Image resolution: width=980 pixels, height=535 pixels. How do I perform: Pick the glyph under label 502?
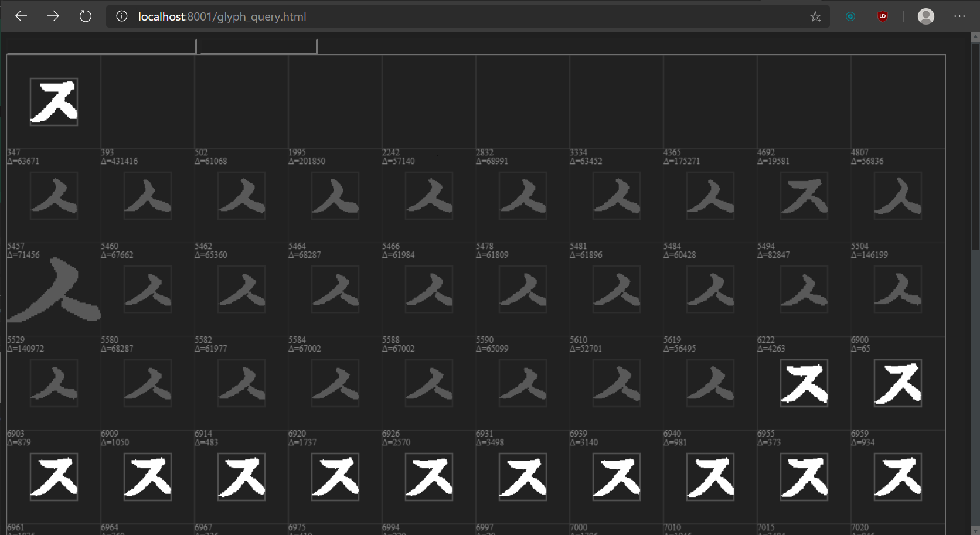pos(241,196)
